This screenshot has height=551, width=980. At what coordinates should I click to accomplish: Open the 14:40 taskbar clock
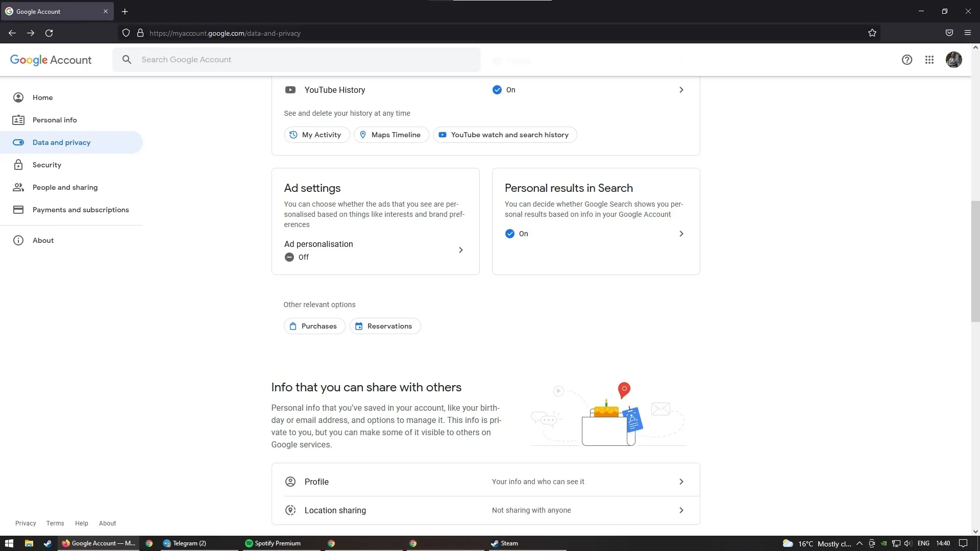coord(943,543)
